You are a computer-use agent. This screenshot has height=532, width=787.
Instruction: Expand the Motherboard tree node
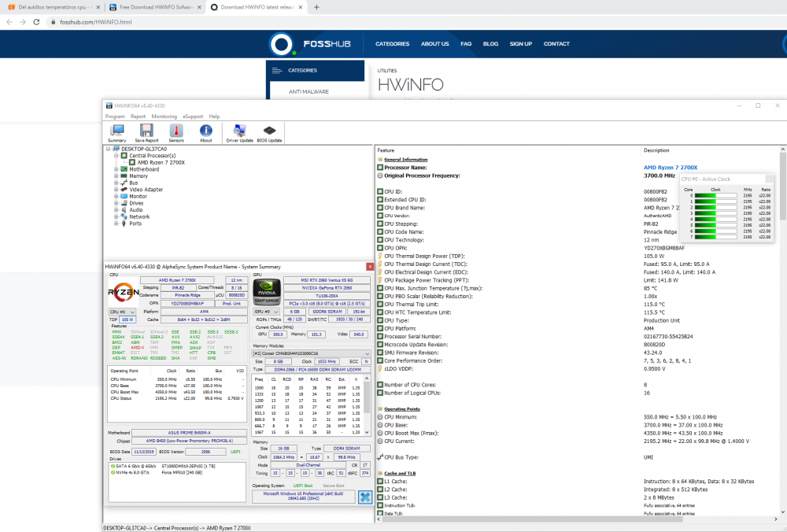coord(116,169)
